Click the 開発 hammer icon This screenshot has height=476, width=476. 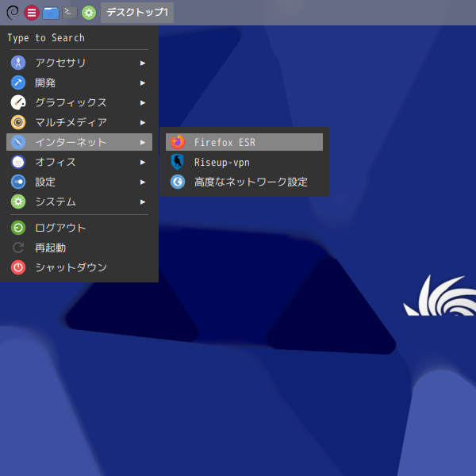(18, 83)
